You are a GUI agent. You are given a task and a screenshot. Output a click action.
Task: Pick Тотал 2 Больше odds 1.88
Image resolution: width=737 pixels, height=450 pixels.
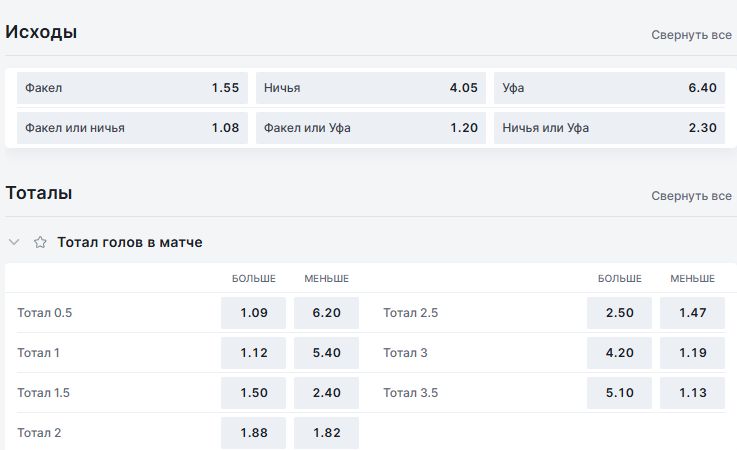253,433
